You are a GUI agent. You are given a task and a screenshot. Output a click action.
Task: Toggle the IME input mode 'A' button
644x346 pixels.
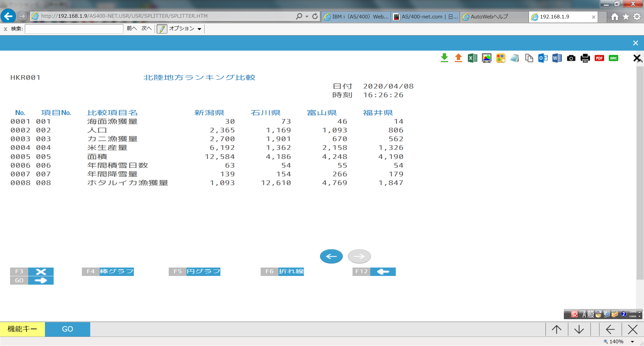tap(584, 314)
